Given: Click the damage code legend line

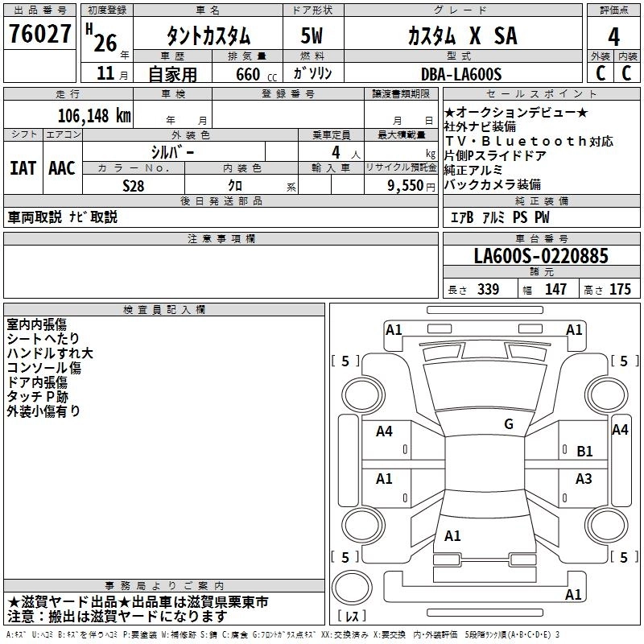Looking at the screenshot, I should [283, 634].
